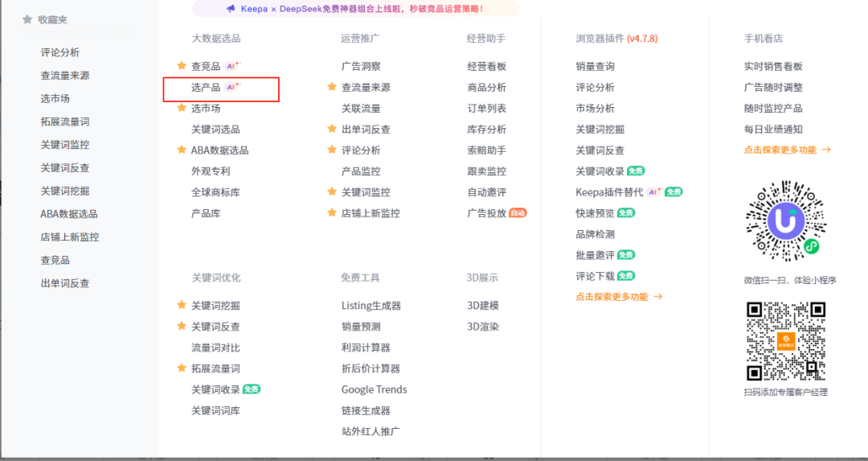Open 产品监控 under 运营推广

coord(361,171)
